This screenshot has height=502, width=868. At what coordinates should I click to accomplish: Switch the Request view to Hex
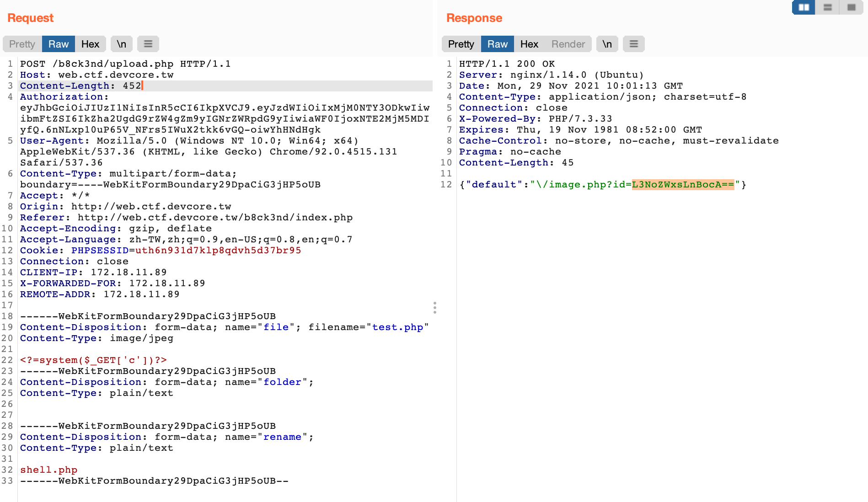tap(91, 44)
